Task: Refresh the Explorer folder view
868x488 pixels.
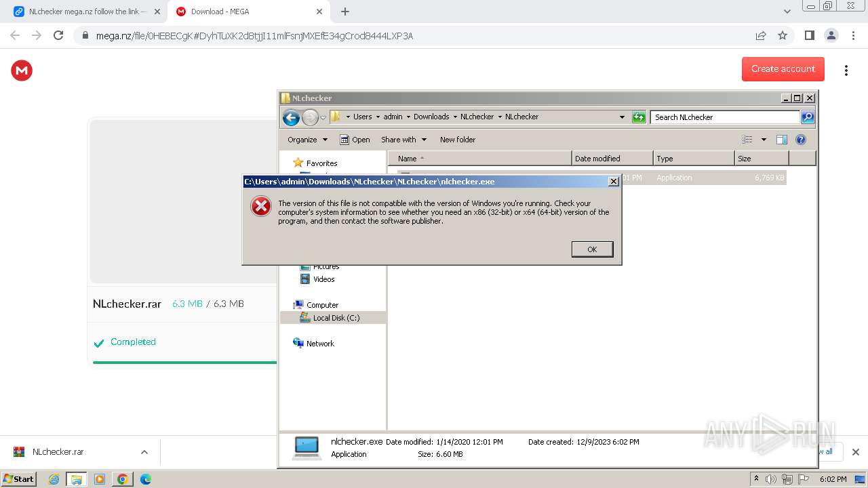Action: tap(639, 117)
